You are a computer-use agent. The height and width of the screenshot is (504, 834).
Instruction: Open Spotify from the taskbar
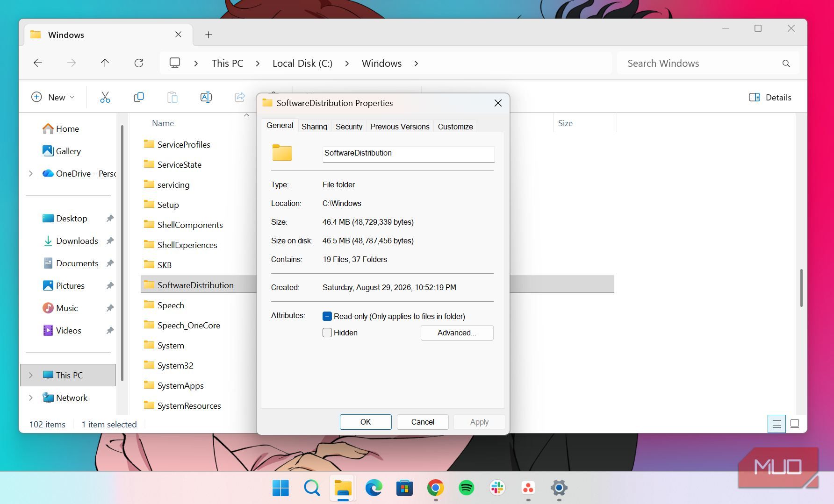click(466, 488)
